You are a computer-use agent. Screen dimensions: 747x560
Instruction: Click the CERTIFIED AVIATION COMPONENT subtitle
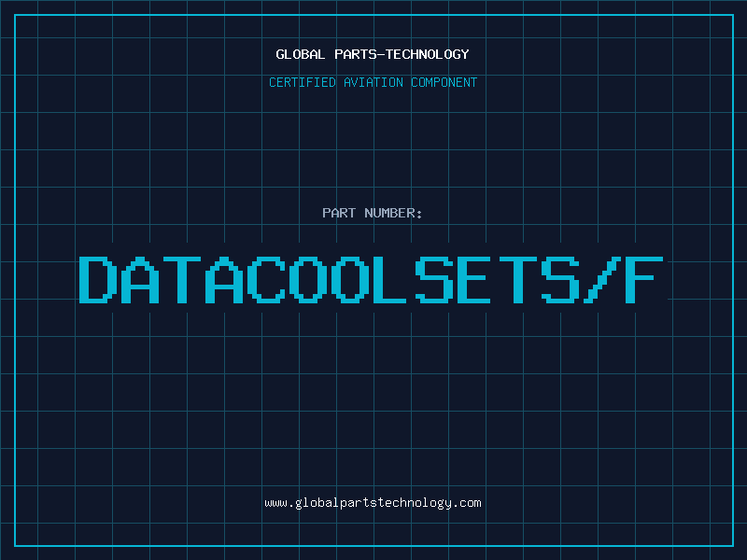coord(373,82)
